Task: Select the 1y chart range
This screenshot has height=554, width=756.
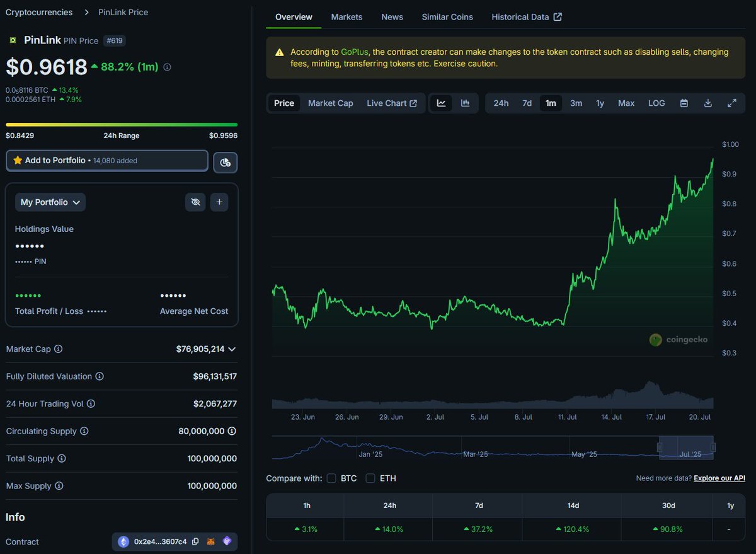Action: 600,103
